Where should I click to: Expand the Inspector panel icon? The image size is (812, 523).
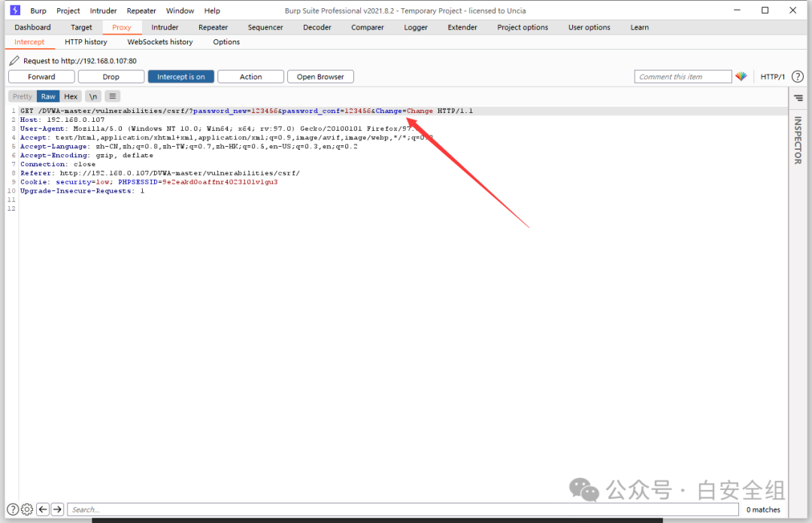798,98
